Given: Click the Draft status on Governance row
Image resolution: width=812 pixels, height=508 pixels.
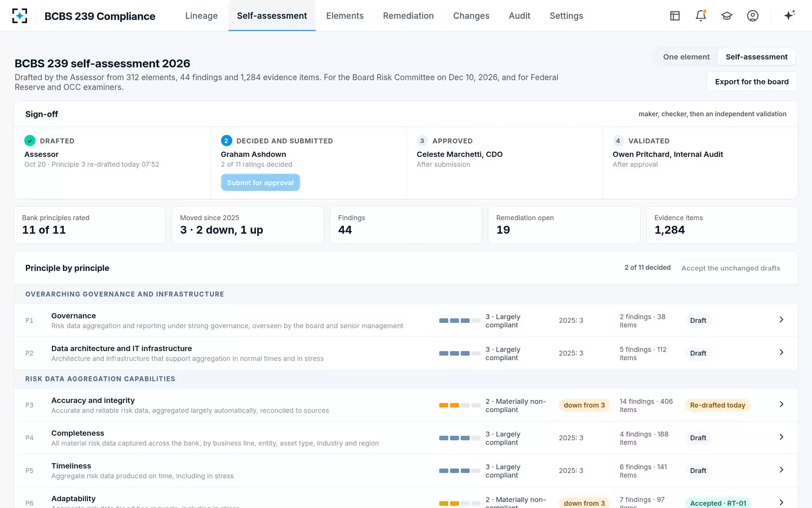Looking at the screenshot, I should click(698, 321).
